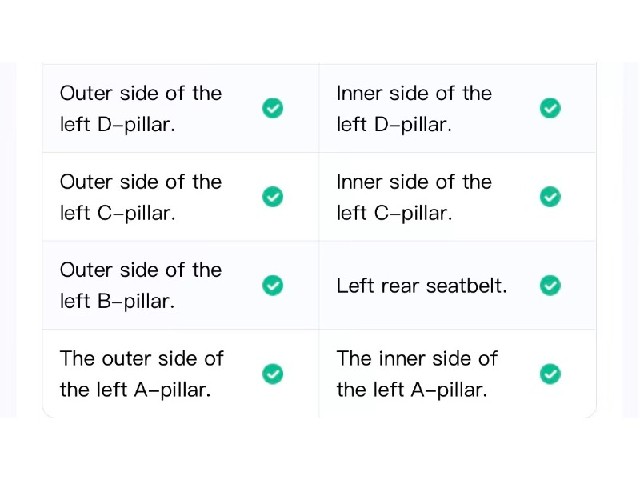Select the 'Outer side of the left C-pillar' label
Viewport: 640px width, 480px height.
tap(141, 198)
